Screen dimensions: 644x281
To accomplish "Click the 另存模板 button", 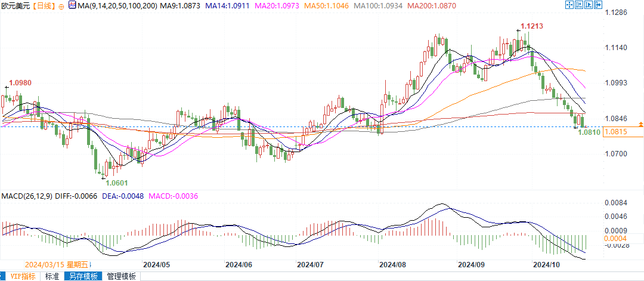I will [x=83, y=276].
